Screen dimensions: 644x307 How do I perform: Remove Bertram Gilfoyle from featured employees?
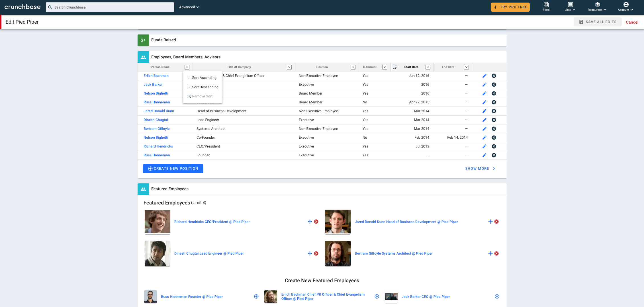point(496,253)
